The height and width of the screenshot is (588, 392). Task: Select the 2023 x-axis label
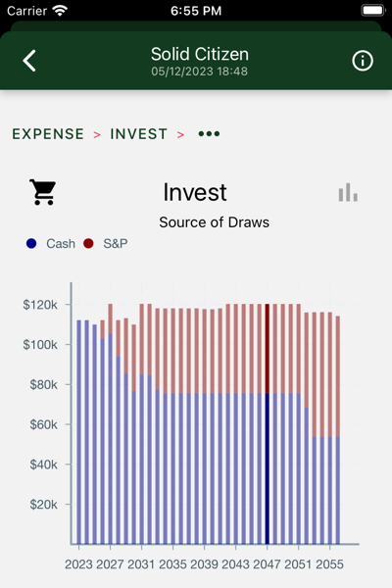[x=78, y=564]
